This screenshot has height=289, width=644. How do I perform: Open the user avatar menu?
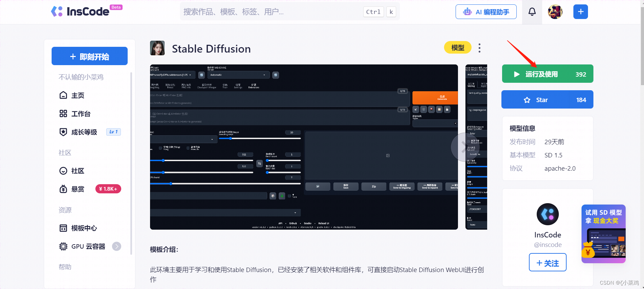(x=555, y=12)
